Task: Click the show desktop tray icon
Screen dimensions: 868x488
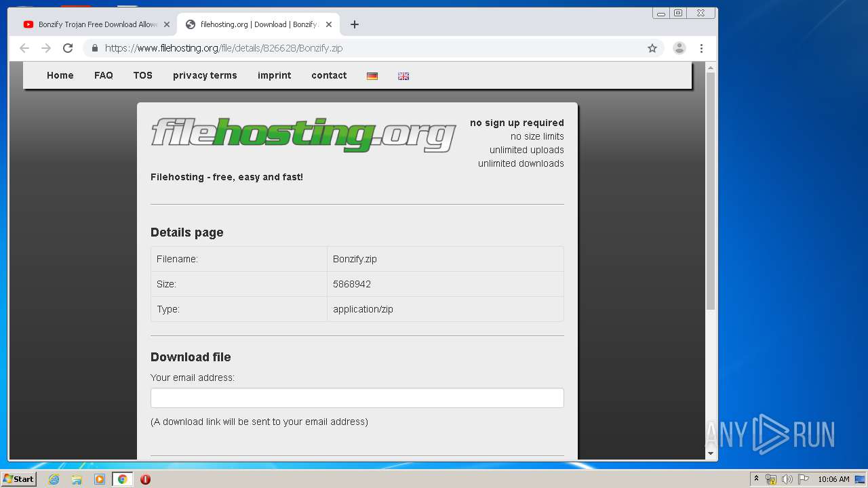Action: (x=860, y=479)
